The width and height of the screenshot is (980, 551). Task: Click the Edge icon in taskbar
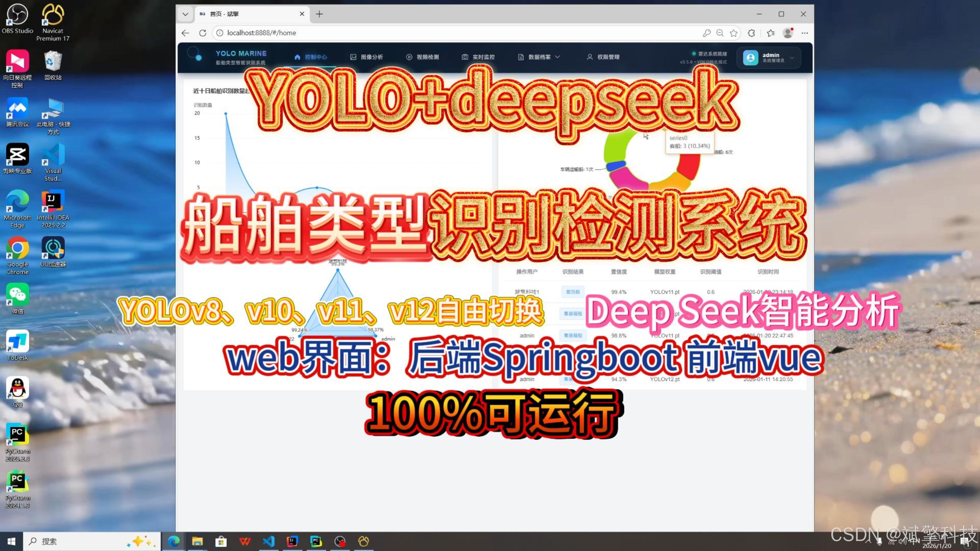pos(174,541)
